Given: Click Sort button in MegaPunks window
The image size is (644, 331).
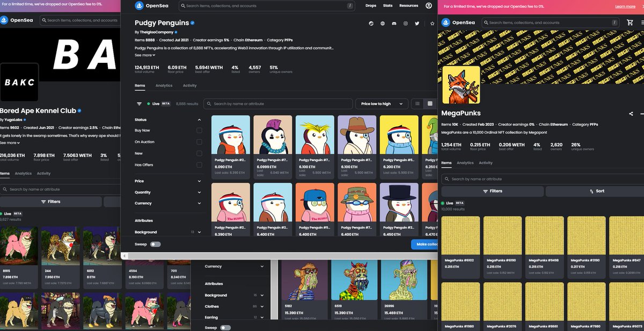Looking at the screenshot, I should click(595, 191).
